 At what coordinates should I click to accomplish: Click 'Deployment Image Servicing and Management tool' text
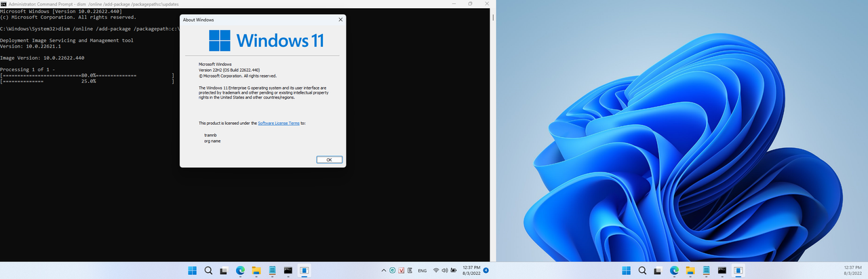(x=66, y=40)
